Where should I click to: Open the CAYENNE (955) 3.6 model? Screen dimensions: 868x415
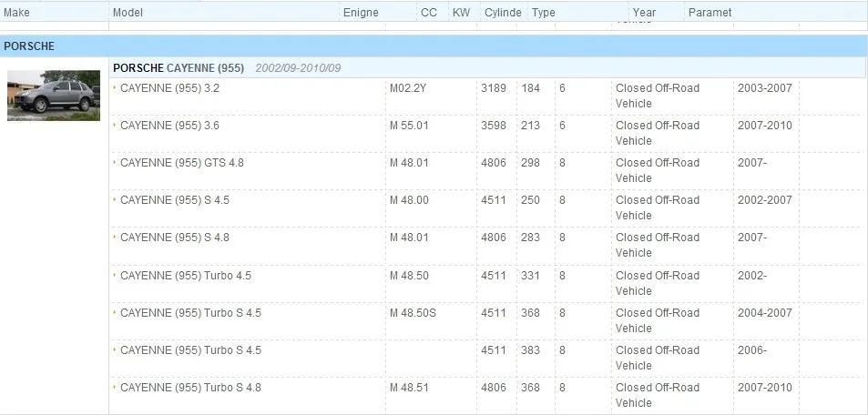(x=169, y=126)
